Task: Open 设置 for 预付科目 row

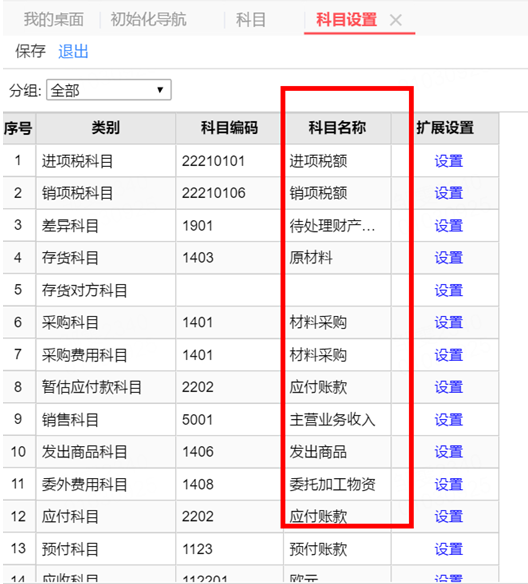Action: click(x=449, y=549)
